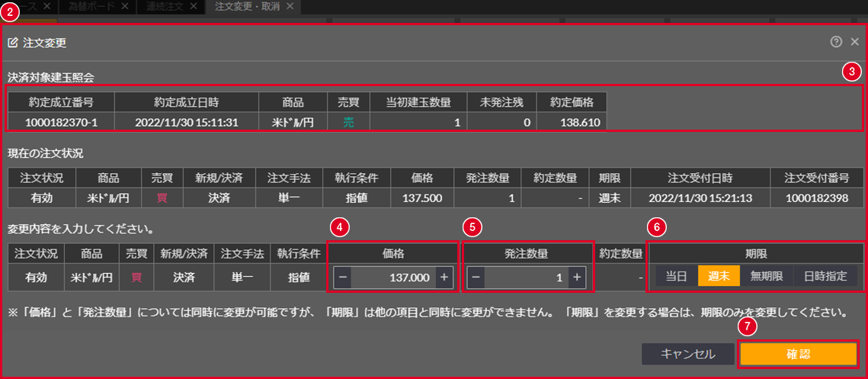Close the 為替ボード tab
Screen dimensions: 868x379
pyautogui.click(x=124, y=6)
